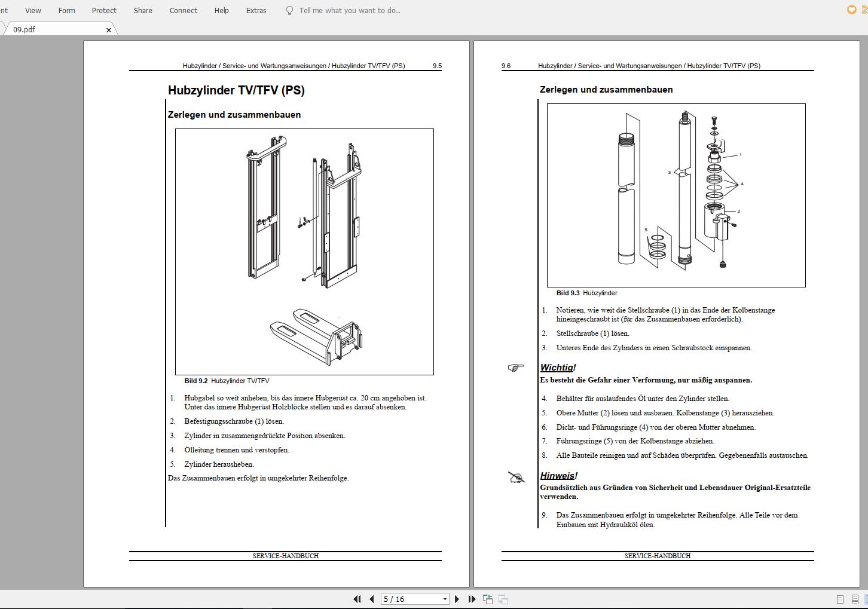Open the Share menu
The width and height of the screenshot is (868, 609).
[143, 10]
